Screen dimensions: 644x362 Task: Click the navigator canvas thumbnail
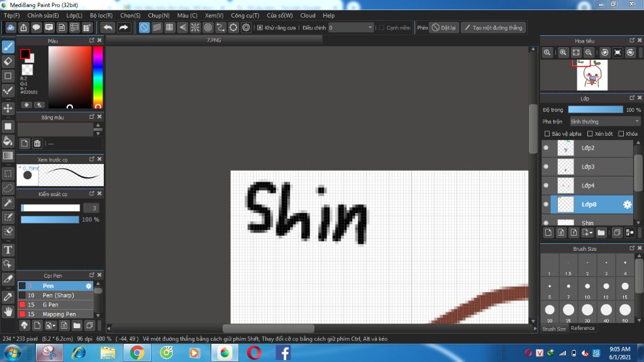point(592,75)
